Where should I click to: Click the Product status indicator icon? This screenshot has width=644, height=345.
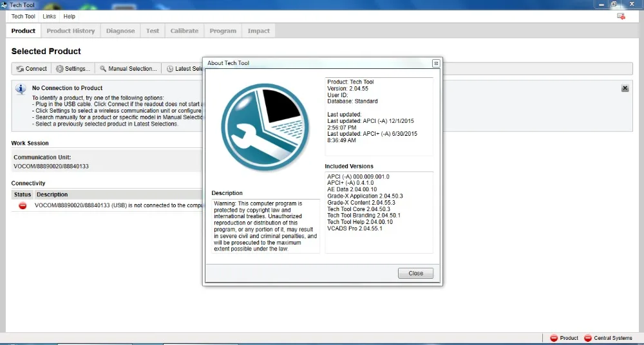click(x=554, y=338)
